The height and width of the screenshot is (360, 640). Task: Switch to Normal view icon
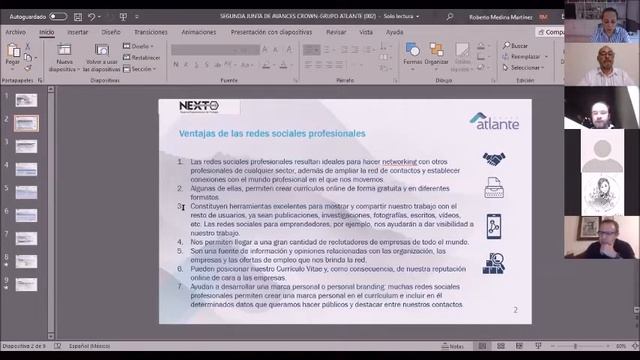482,346
